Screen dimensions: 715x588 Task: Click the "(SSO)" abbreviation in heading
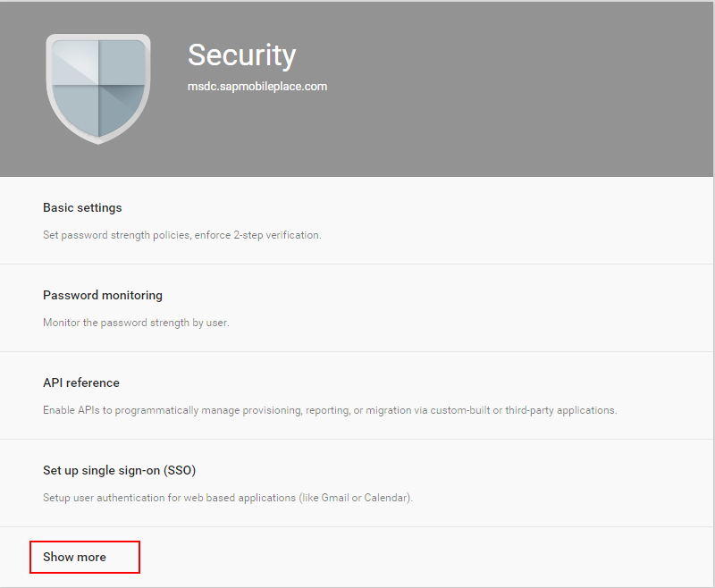(x=180, y=470)
